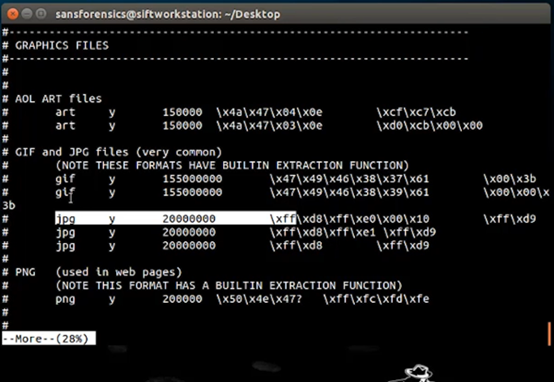This screenshot has height=382, width=554.
Task: Click the NOTE THESE FORMATS HAVE BUILTIN line
Action: click(232, 165)
